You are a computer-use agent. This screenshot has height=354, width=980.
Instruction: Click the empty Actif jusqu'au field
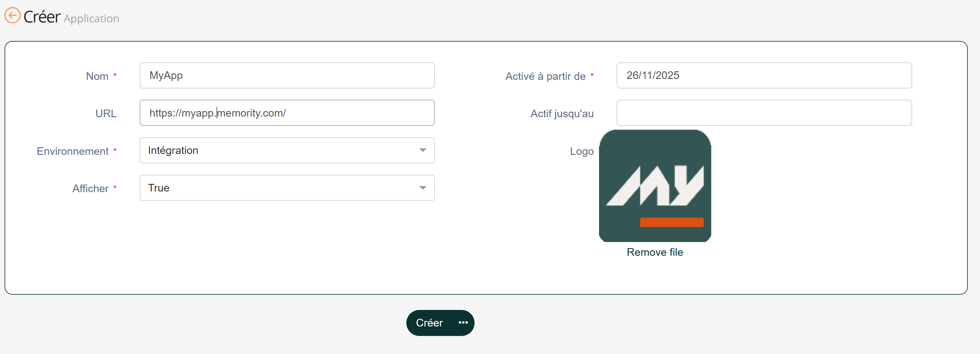[764, 113]
